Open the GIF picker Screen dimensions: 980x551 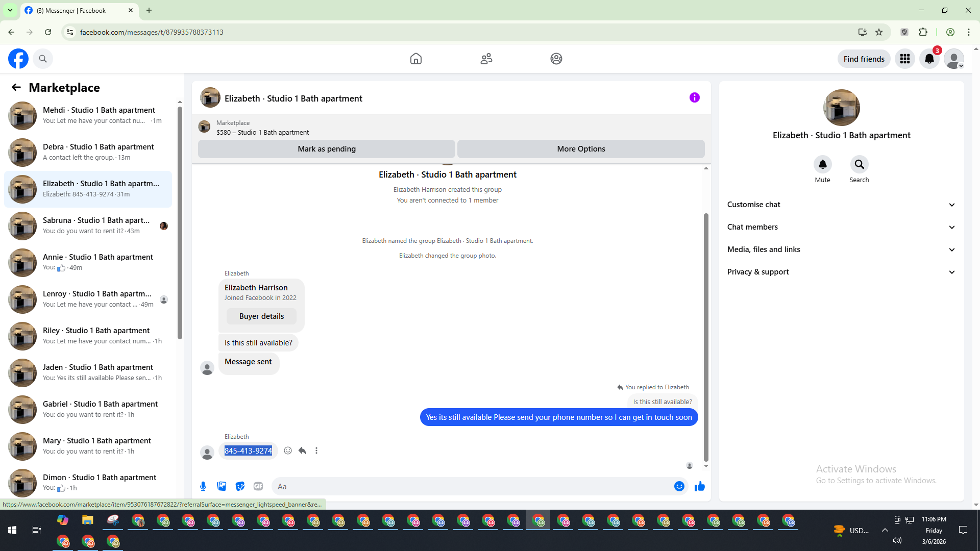pyautogui.click(x=258, y=486)
